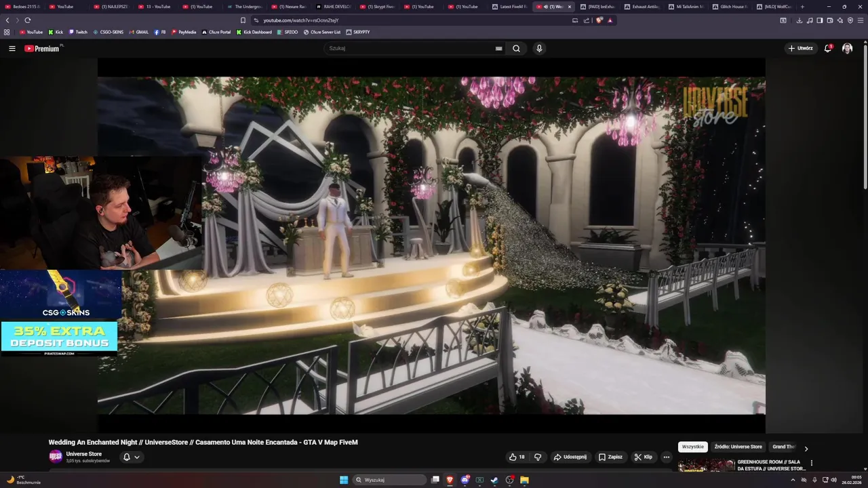Open new browser tab plus button

(802, 7)
